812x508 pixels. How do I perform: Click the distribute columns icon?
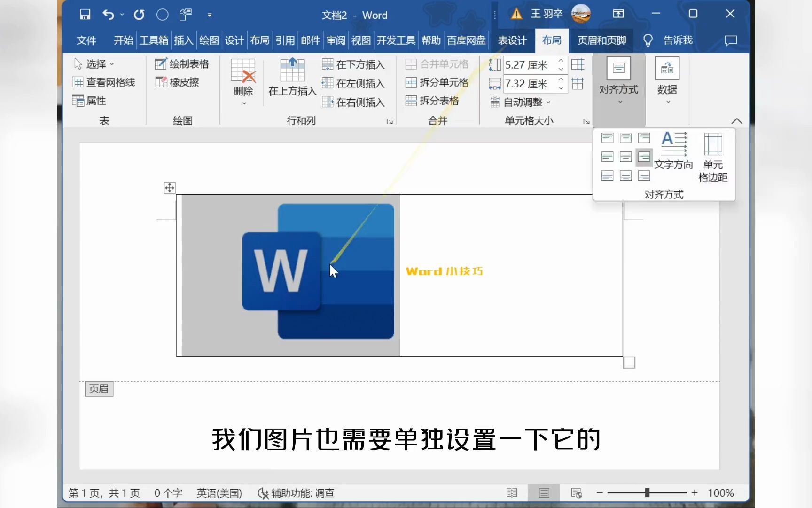click(x=578, y=84)
